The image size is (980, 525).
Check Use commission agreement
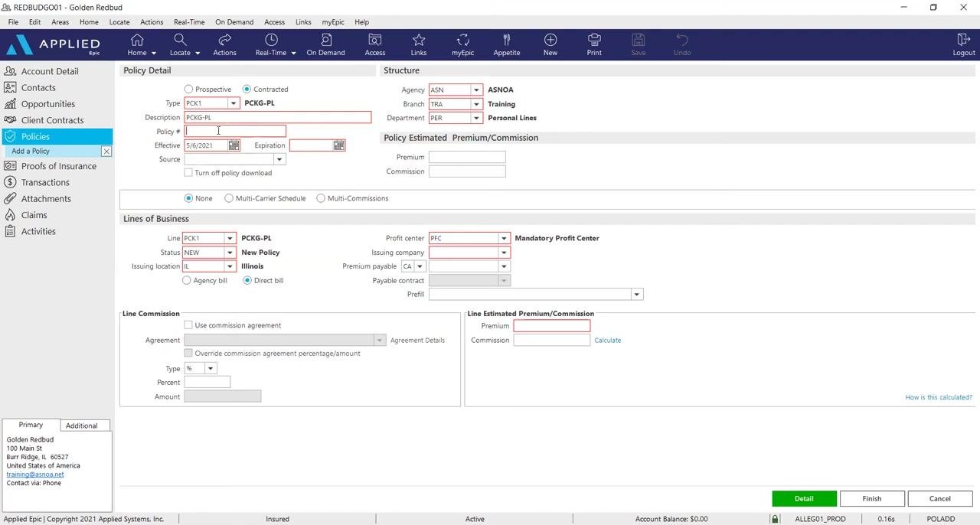188,325
